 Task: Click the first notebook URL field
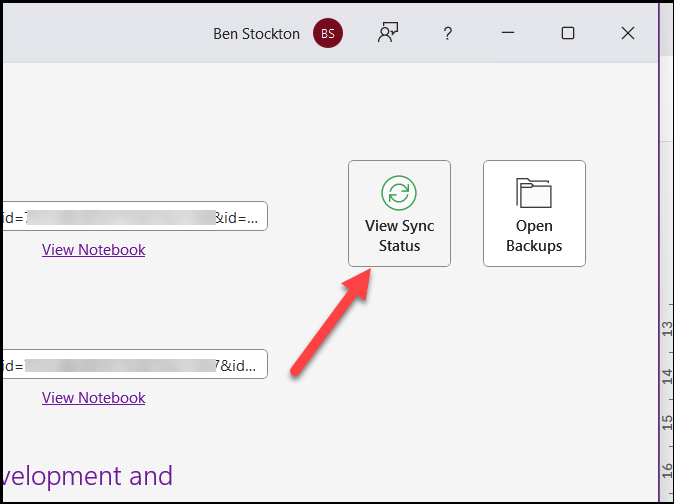pyautogui.click(x=134, y=216)
